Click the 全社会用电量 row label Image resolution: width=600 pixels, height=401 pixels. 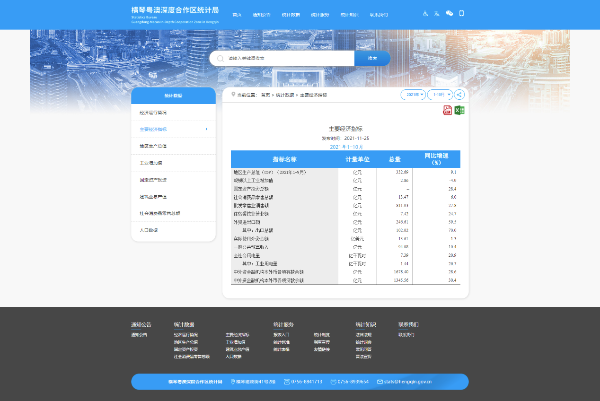pyautogui.click(x=247, y=256)
